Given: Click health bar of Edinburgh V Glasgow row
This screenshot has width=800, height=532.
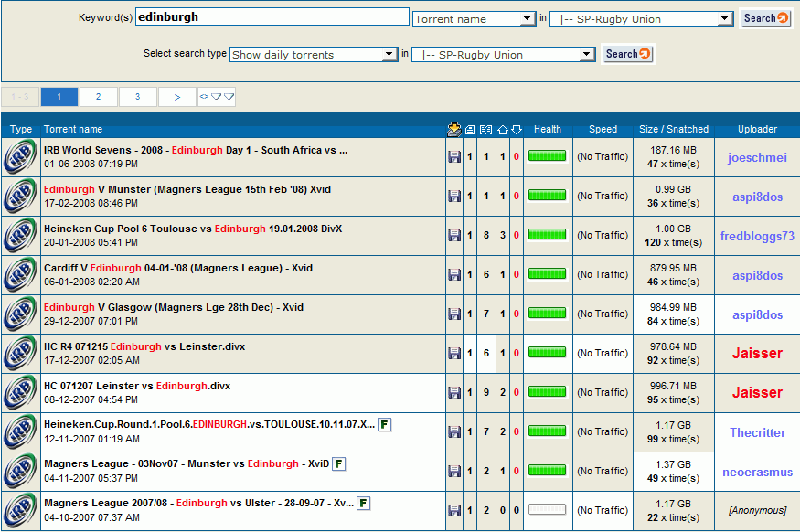Looking at the screenshot, I should (547, 313).
